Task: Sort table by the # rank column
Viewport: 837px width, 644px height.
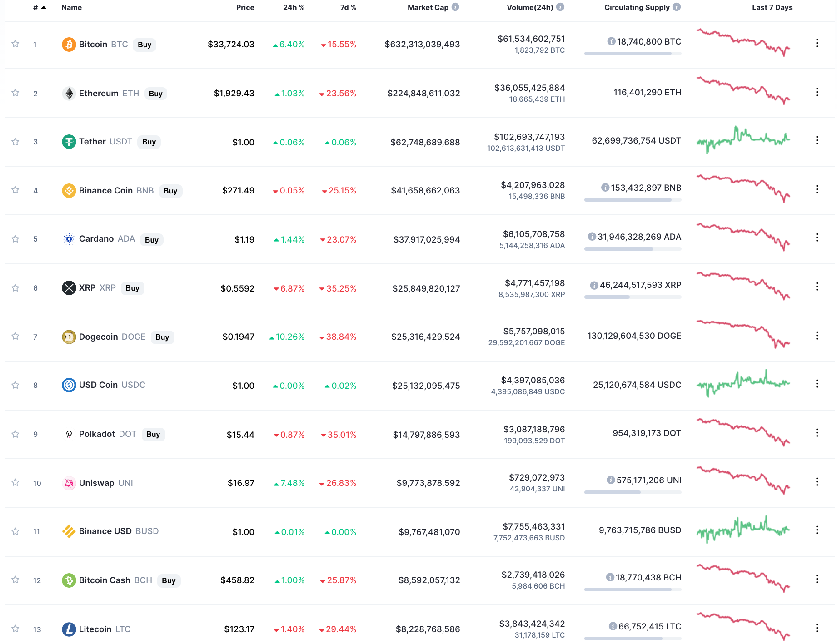Action: point(40,7)
